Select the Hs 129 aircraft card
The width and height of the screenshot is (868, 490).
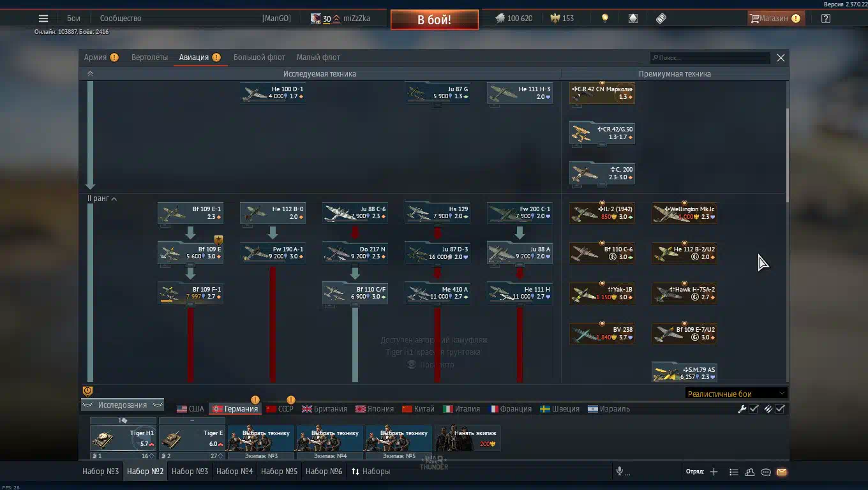pyautogui.click(x=437, y=212)
